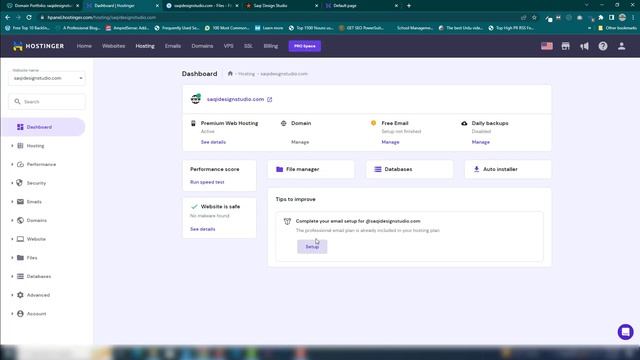Open the marketplace store icon

point(565,46)
